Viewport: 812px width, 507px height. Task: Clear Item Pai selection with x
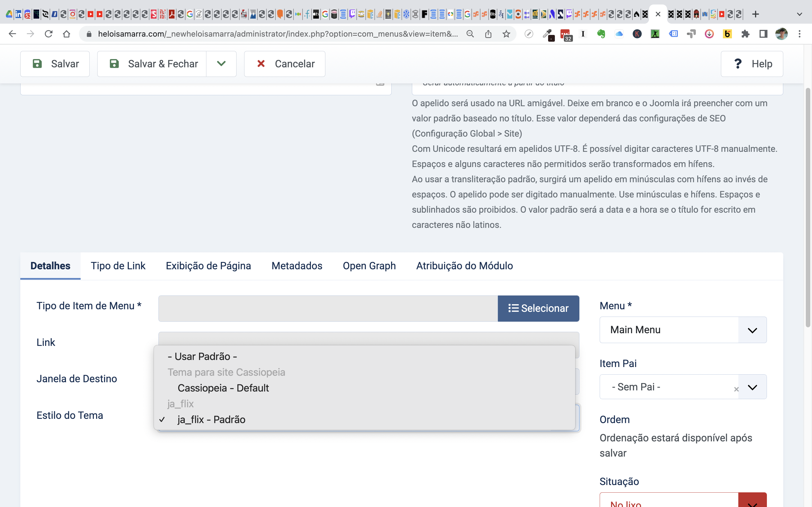coord(736,389)
